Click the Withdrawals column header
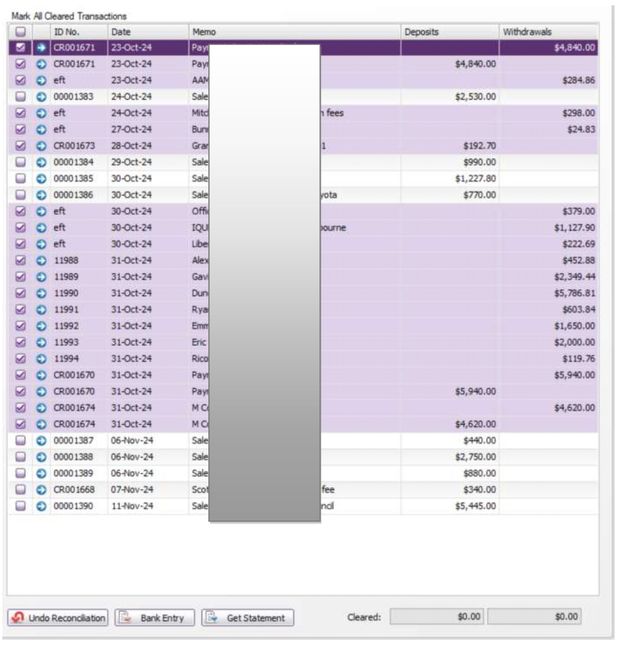 point(548,32)
